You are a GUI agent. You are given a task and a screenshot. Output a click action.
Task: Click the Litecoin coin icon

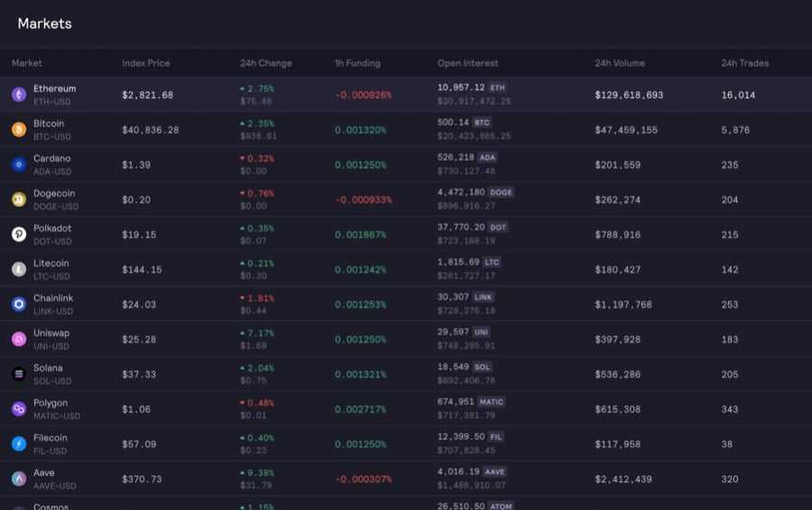(19, 269)
